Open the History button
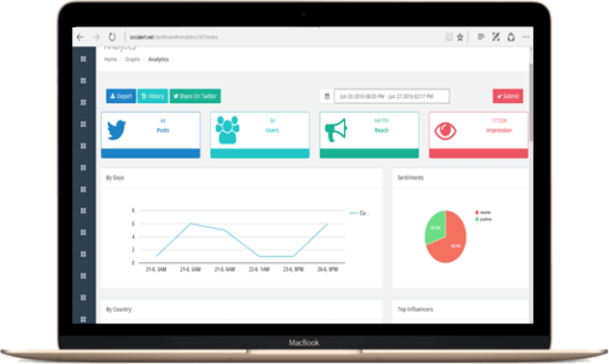This screenshot has width=609, height=364. [152, 96]
